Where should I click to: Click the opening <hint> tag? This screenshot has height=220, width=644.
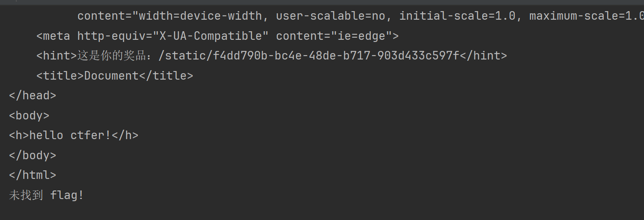(57, 56)
